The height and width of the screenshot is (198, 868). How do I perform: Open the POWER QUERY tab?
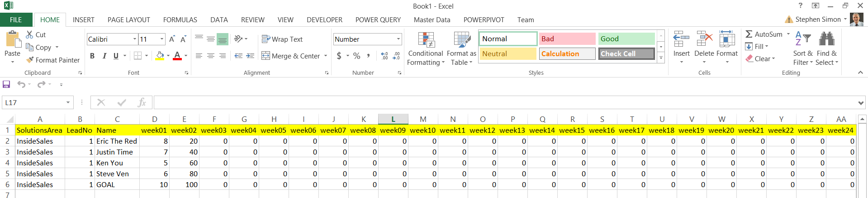[378, 20]
